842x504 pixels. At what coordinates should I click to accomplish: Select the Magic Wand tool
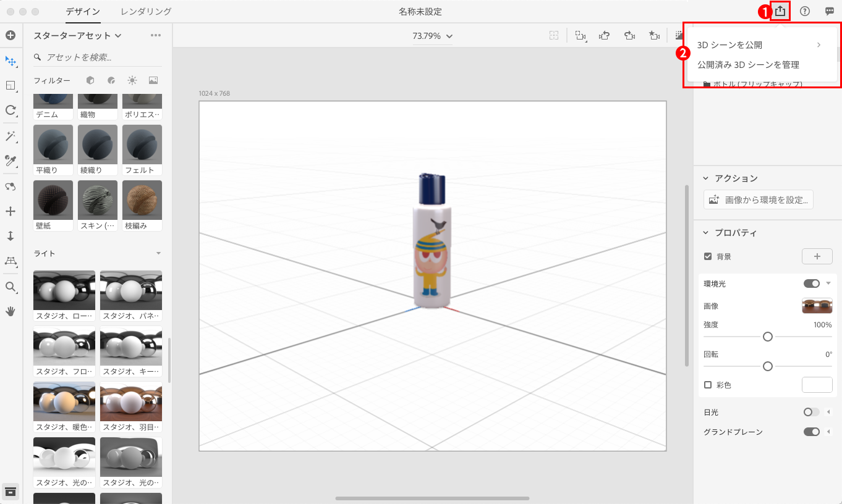[11, 136]
